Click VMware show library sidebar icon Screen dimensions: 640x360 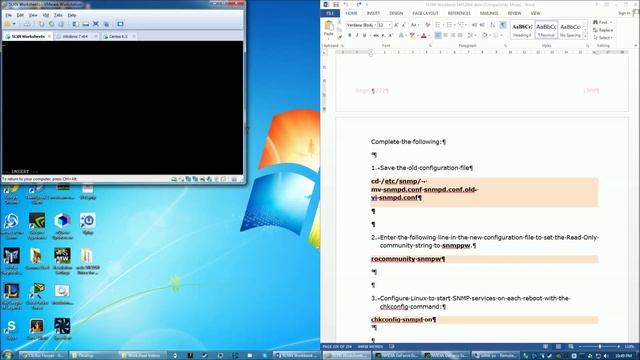point(76,24)
